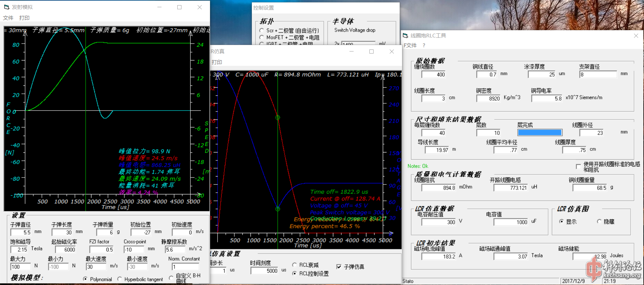Image resolution: width=644 pixels, height=285 pixels.
Task: Close the 发射模拟 window
Action: click(x=200, y=7)
